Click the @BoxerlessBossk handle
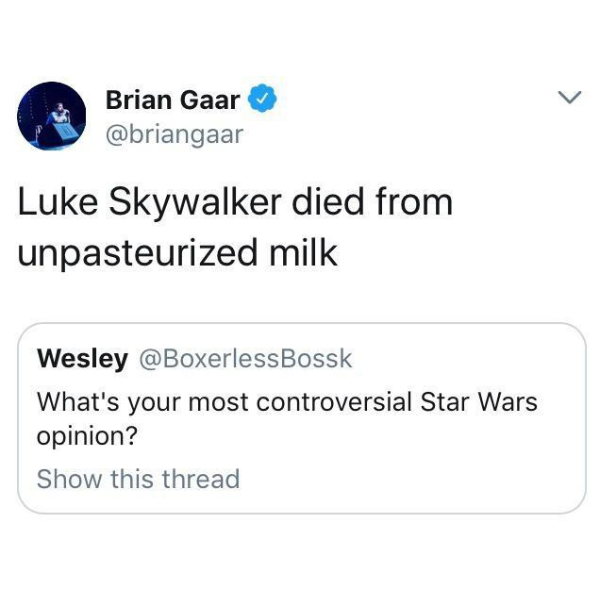The image size is (600, 600). 245,359
